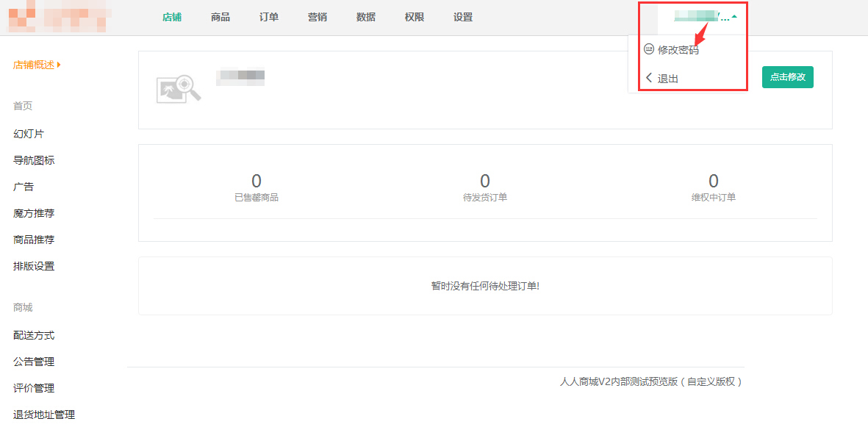The width and height of the screenshot is (868, 427).
Task: Go to the 订单 menu
Action: [269, 18]
